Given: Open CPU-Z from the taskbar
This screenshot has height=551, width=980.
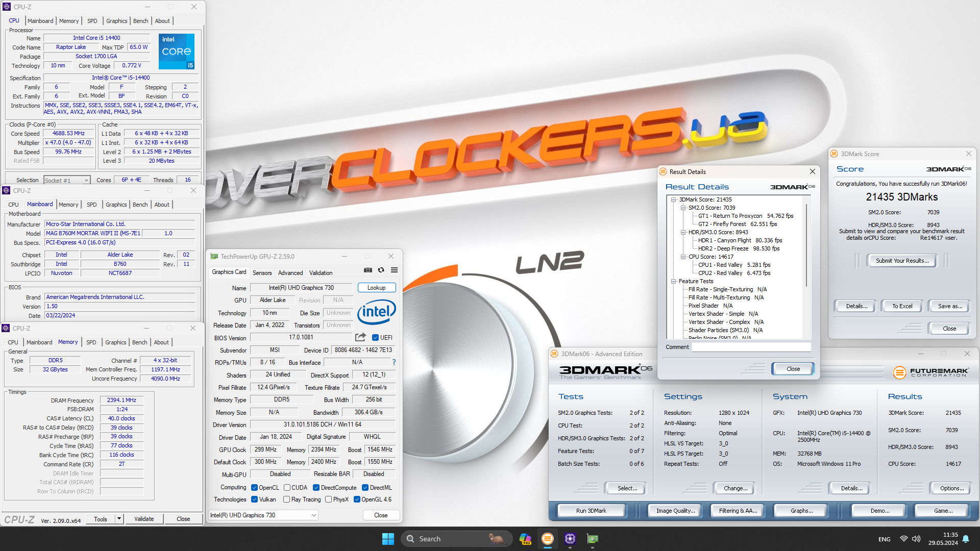Looking at the screenshot, I should click(x=570, y=539).
